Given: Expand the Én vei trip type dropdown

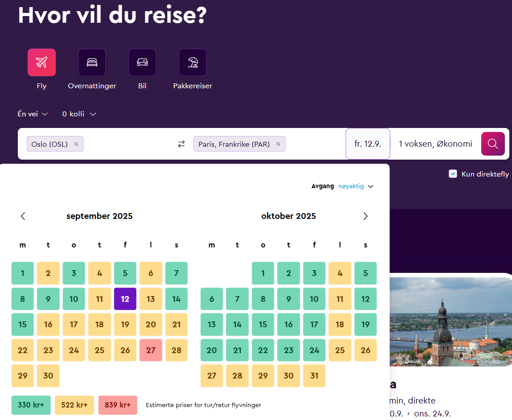Looking at the screenshot, I should tap(33, 114).
